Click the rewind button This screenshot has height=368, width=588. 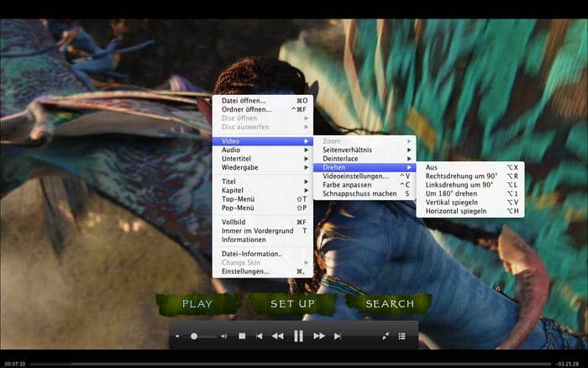(x=277, y=336)
